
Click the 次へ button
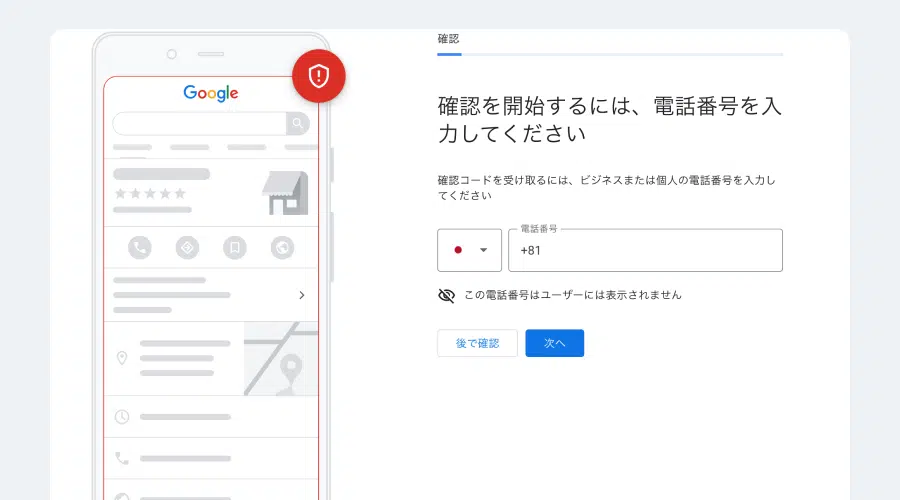(x=554, y=343)
